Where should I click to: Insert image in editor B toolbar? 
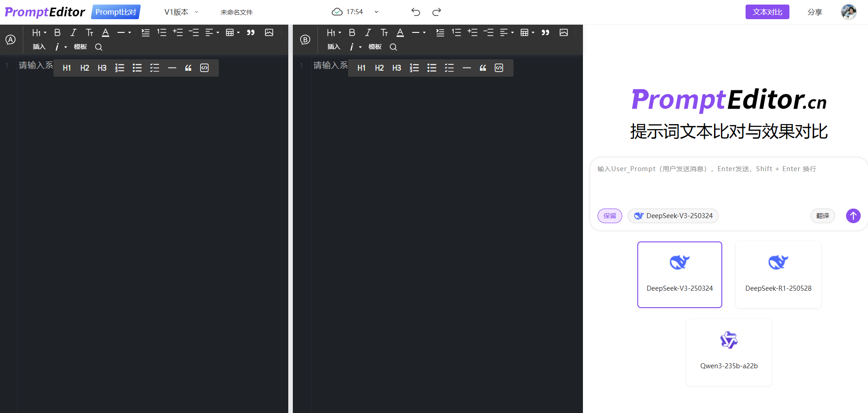(563, 32)
